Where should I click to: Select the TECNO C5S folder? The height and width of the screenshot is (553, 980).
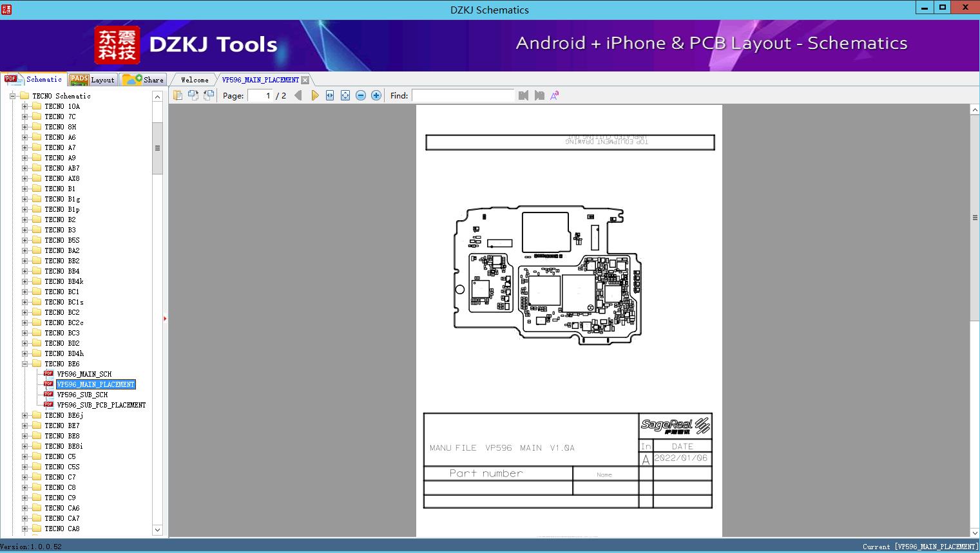coord(62,467)
